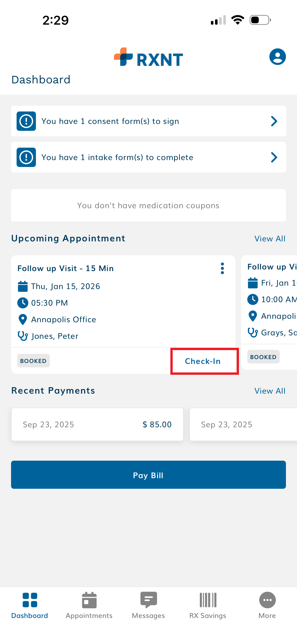The height and width of the screenshot is (644, 297).
Task: Open the $85.00 payment card
Action: pos(97,424)
